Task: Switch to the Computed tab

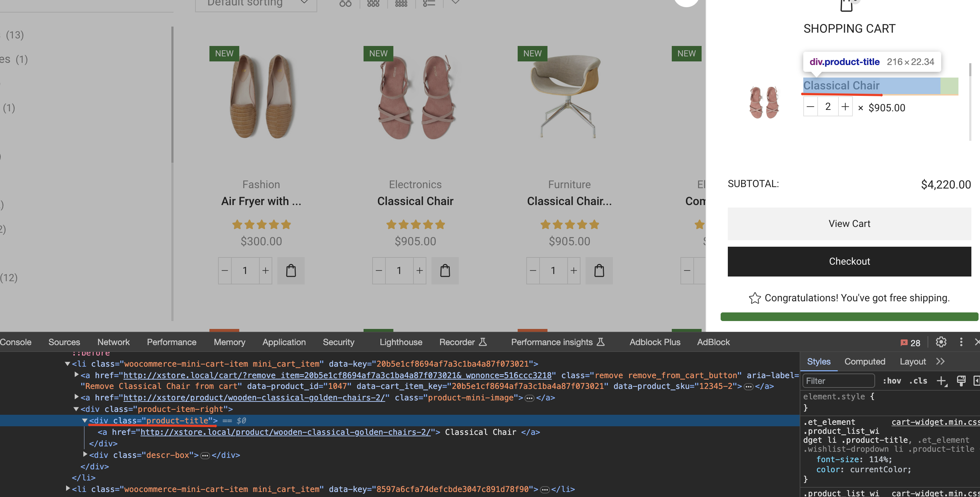Action: pyautogui.click(x=864, y=361)
